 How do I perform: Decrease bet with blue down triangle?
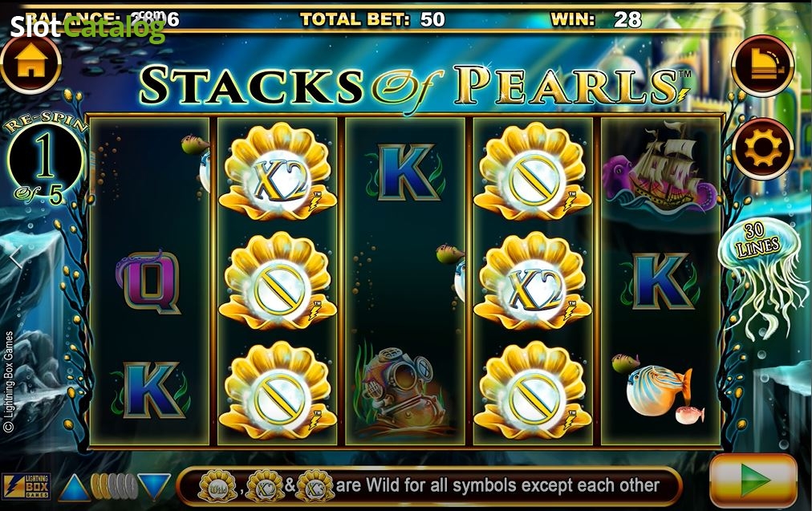coord(154,487)
